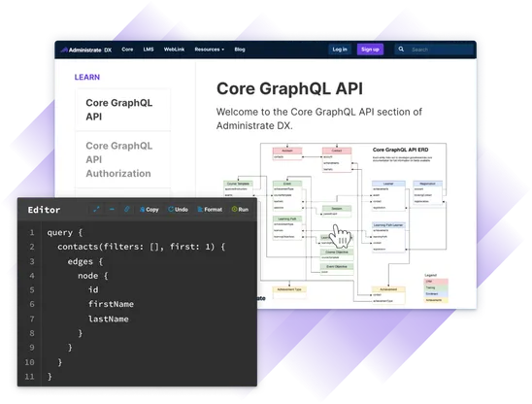Viewport: 532px width, 404px height.
Task: Click the green Training legend swatch
Action: pos(436,287)
